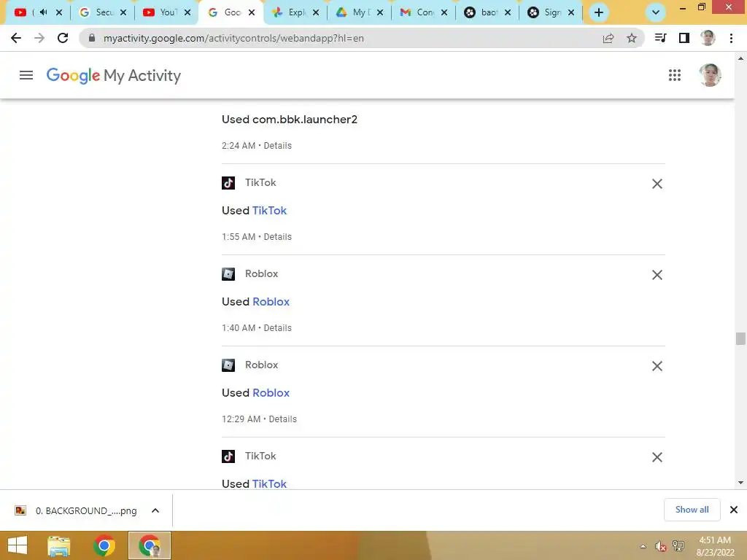Open the TikTok link at 1:55 AM
Screen dimensions: 747x560
point(269,211)
